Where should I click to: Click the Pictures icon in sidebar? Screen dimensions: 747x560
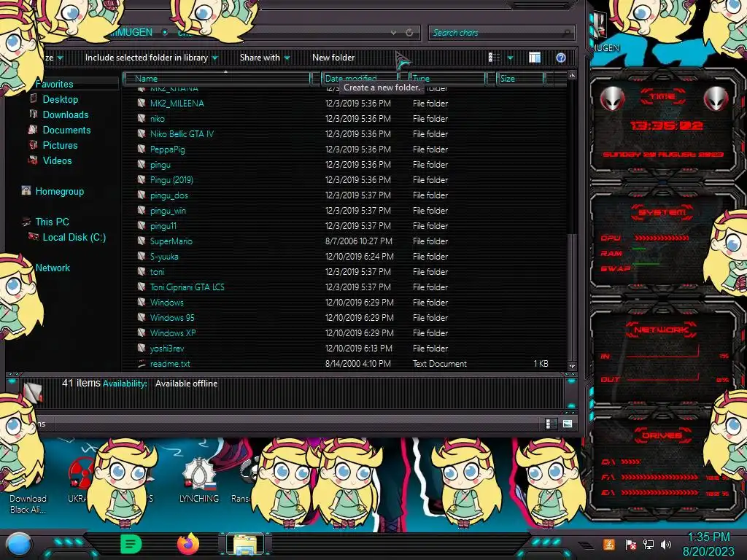(x=34, y=145)
